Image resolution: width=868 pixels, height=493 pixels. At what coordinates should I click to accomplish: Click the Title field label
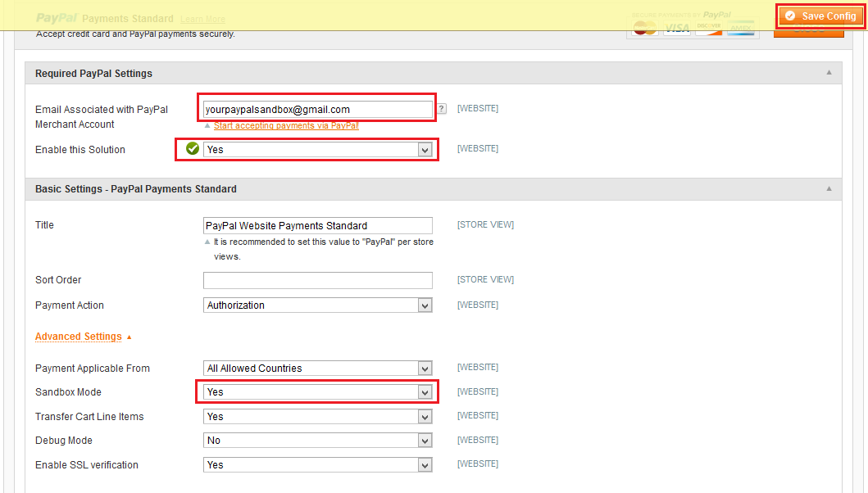click(x=44, y=225)
